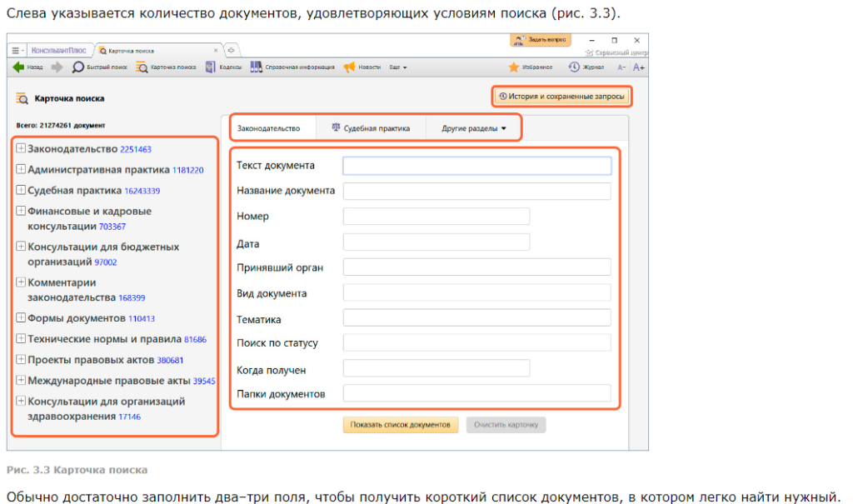The image size is (853, 504).
Task: Open Кодексы from the toolbar
Action: [224, 67]
